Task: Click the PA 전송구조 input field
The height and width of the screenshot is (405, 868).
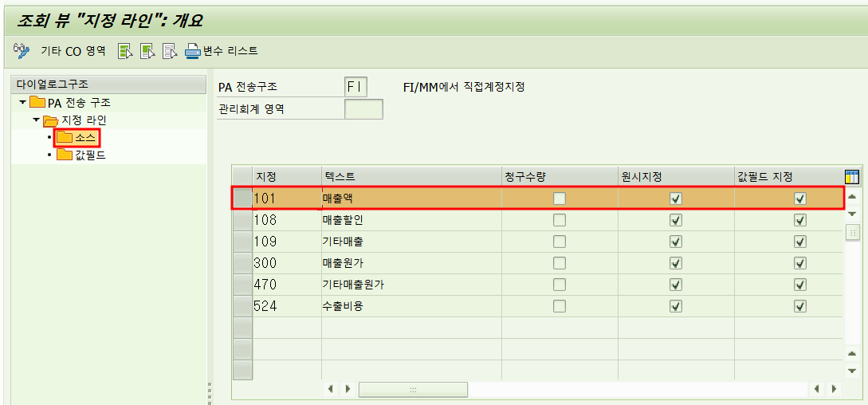Action: (355, 87)
